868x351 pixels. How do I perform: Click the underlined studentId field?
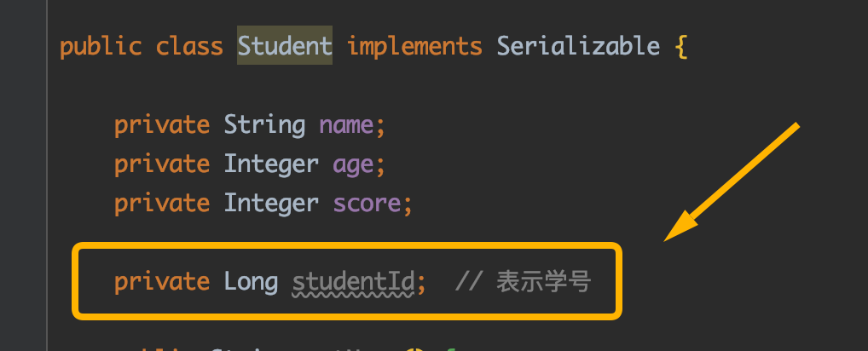[353, 283]
